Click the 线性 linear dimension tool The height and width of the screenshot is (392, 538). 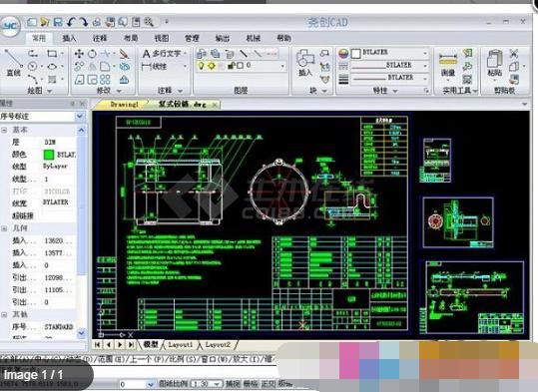tap(155, 67)
